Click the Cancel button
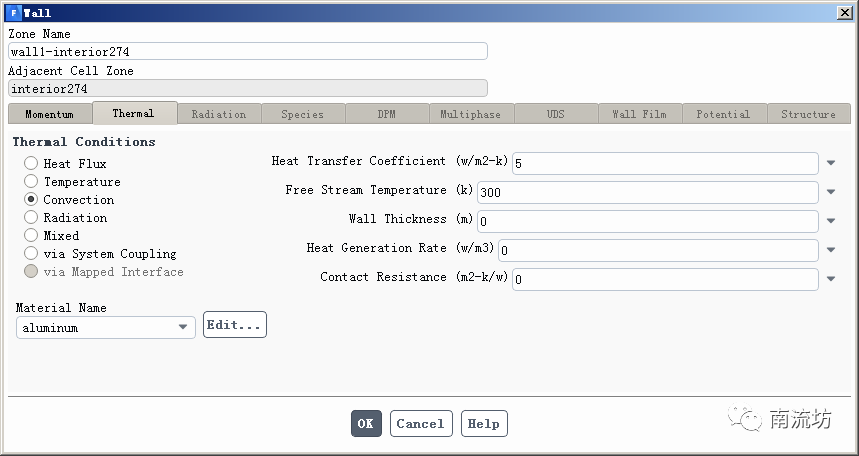The width and height of the screenshot is (859, 456). [x=421, y=423]
